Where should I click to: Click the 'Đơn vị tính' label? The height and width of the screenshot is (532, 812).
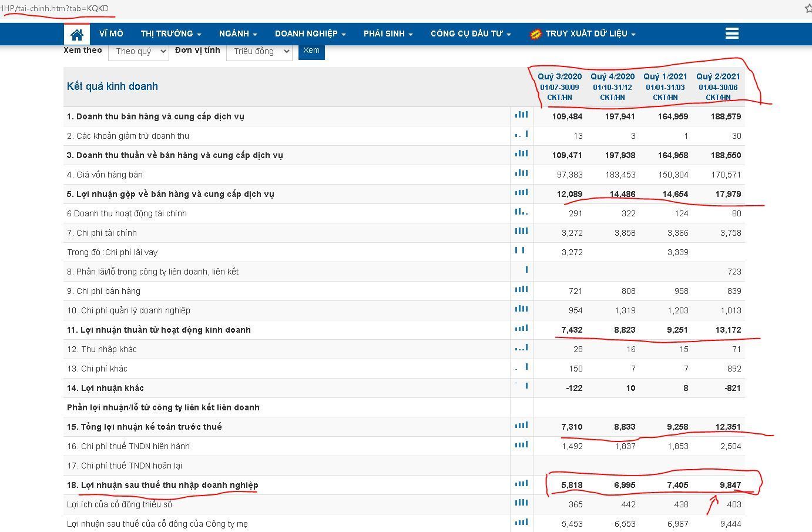(197, 50)
